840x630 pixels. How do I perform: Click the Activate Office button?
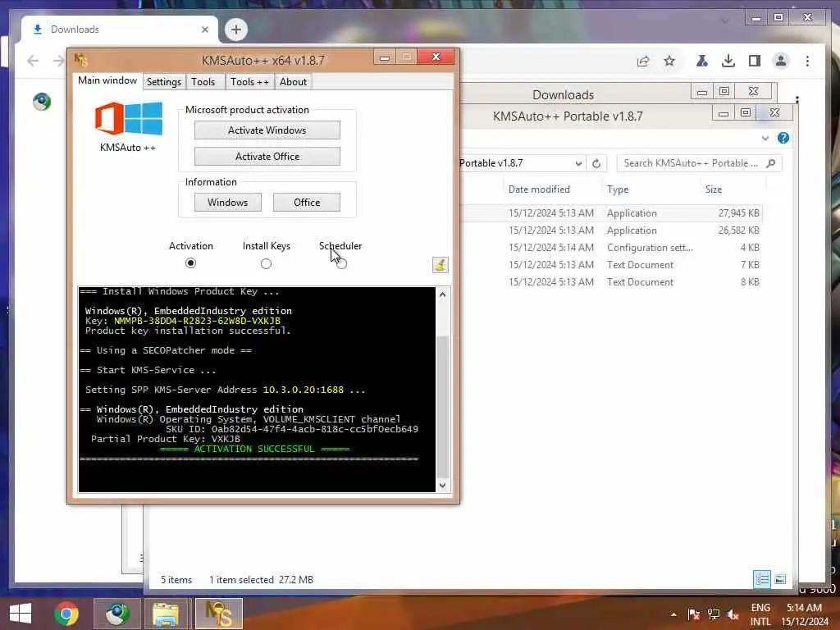(267, 157)
